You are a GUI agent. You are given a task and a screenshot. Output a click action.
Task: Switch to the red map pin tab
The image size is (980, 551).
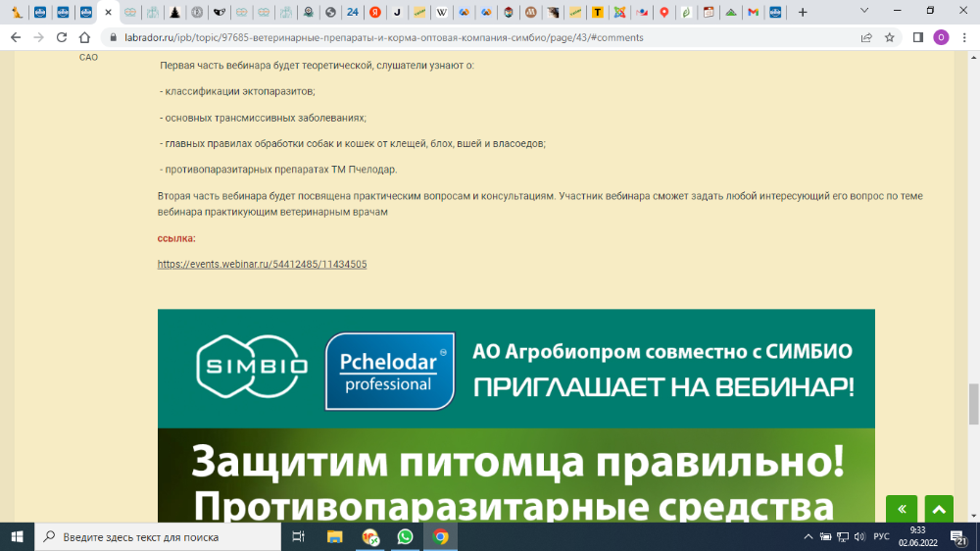664,12
